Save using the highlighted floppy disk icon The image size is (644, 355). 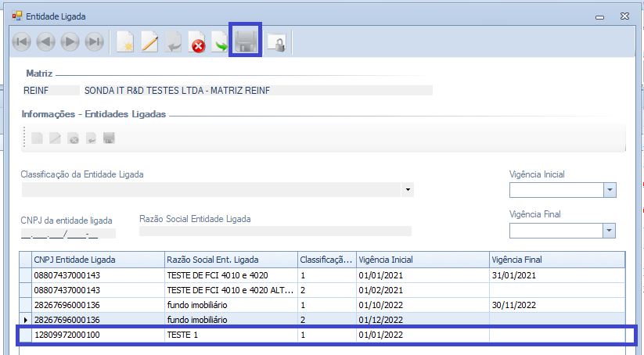(246, 41)
